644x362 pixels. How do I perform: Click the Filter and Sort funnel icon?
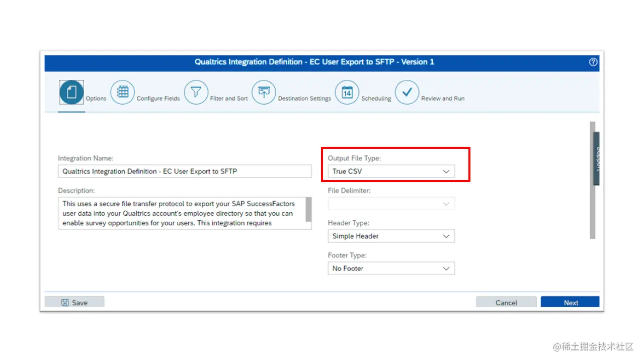(196, 93)
